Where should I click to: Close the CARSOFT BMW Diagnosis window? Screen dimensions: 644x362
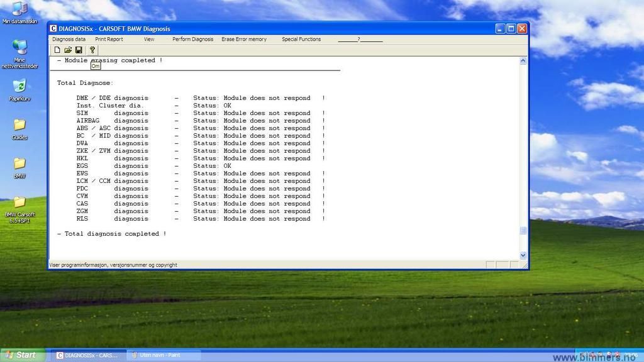pos(522,28)
